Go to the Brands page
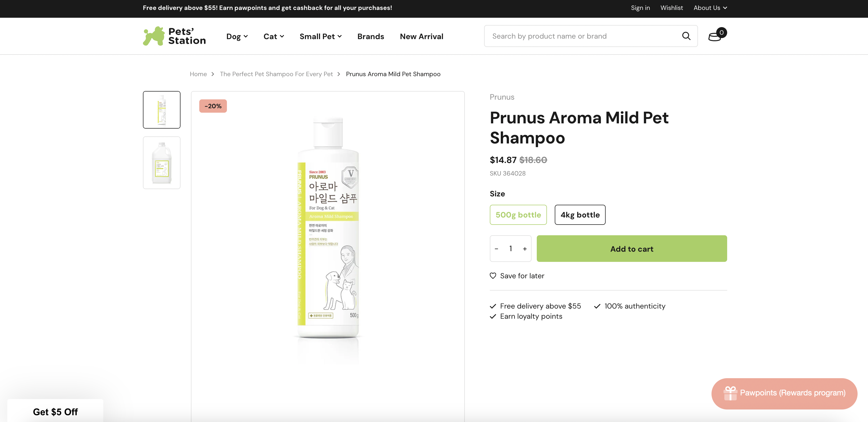868x422 pixels. point(370,37)
